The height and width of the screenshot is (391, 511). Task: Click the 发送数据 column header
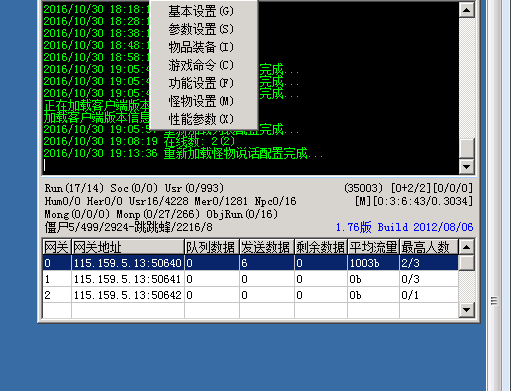(x=267, y=247)
